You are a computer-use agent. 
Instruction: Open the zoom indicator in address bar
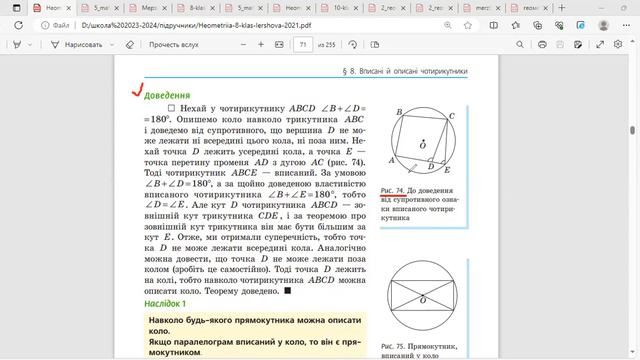pos(448,25)
